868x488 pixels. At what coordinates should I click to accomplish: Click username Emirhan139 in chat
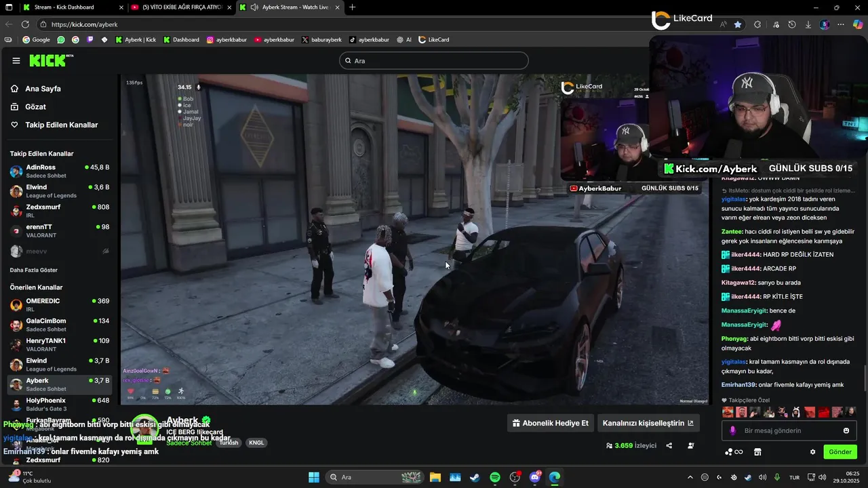click(739, 385)
